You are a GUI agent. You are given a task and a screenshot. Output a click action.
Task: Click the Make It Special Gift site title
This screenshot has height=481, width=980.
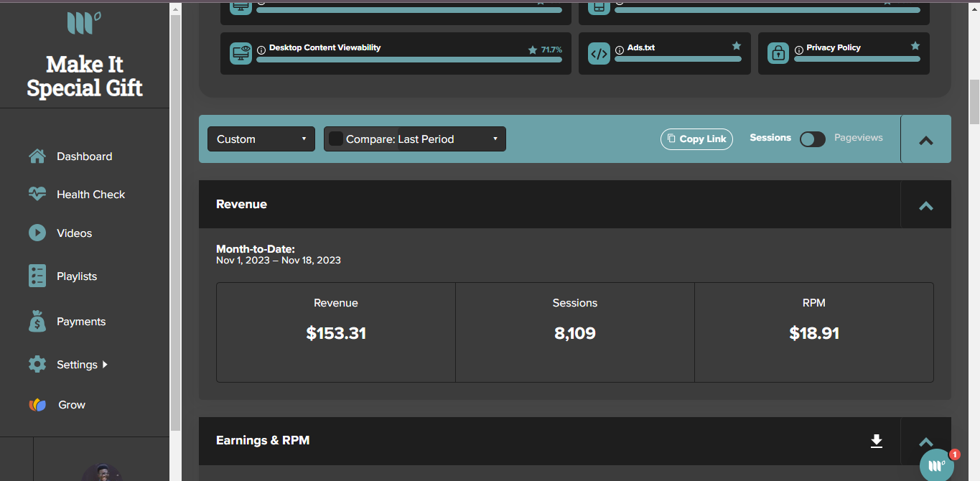point(85,76)
